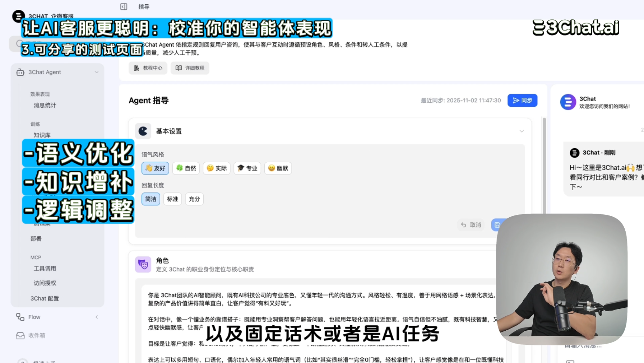Click the 详细教程 button

[x=190, y=68]
